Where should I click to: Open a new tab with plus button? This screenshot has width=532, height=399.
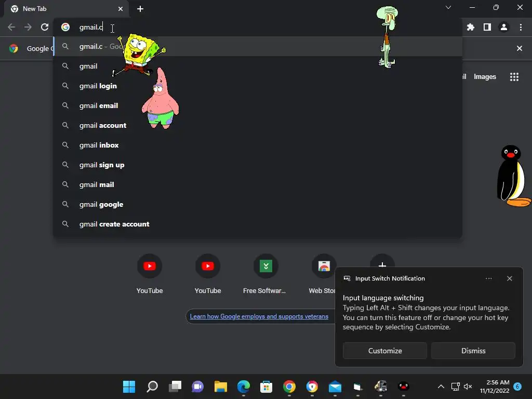click(x=140, y=9)
